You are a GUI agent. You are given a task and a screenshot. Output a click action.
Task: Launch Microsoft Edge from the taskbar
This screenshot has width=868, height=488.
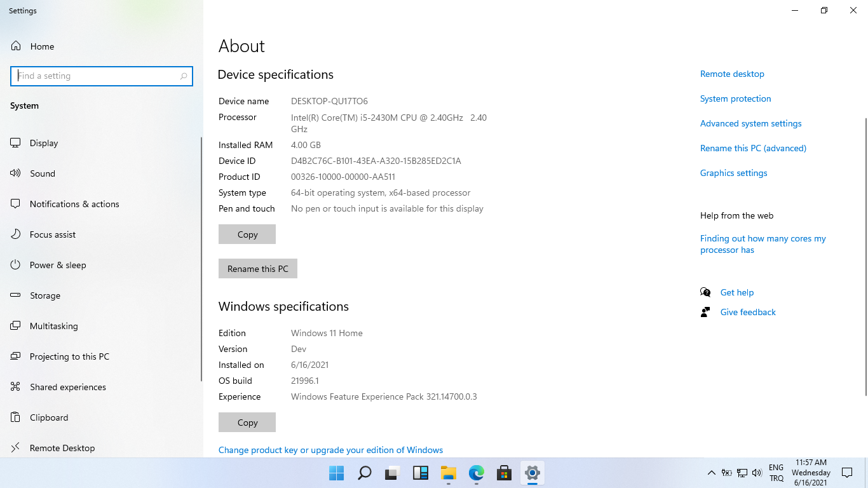(x=477, y=473)
